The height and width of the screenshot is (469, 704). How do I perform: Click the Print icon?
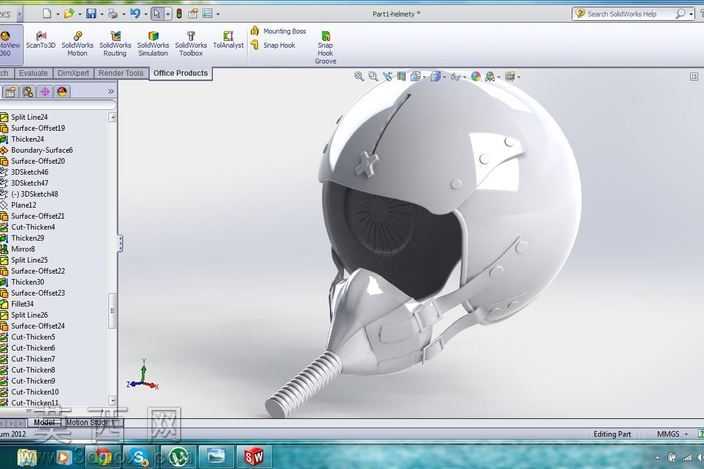pyautogui.click(x=113, y=13)
